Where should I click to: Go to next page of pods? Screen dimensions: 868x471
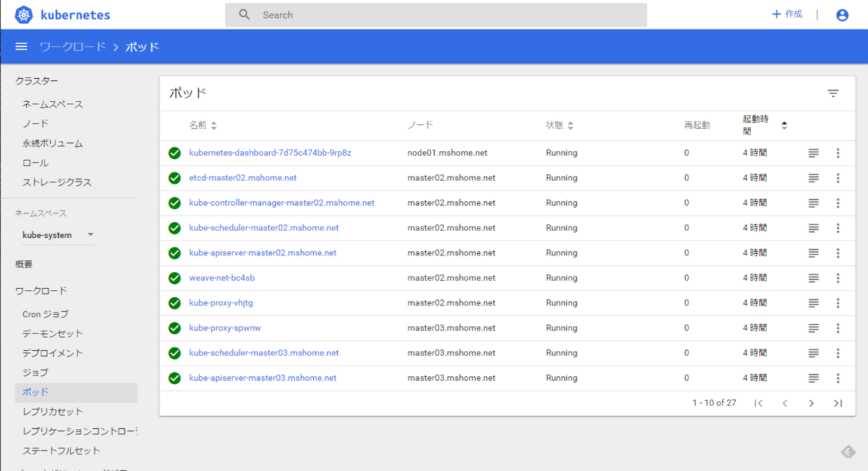click(x=811, y=403)
